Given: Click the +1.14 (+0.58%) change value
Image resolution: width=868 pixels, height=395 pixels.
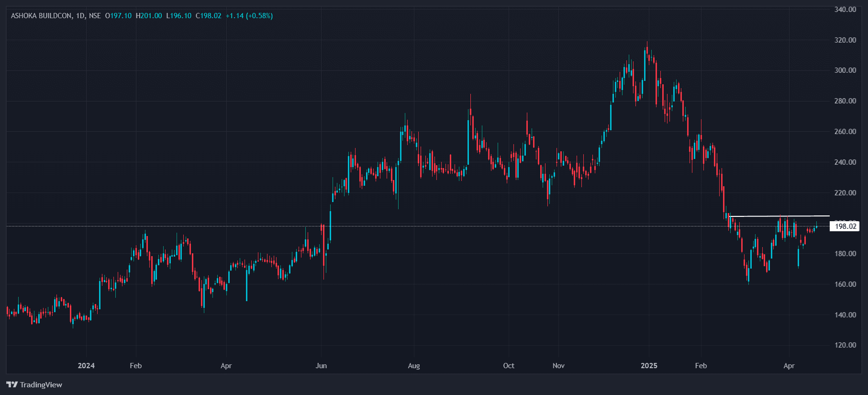Looking at the screenshot, I should coord(249,16).
